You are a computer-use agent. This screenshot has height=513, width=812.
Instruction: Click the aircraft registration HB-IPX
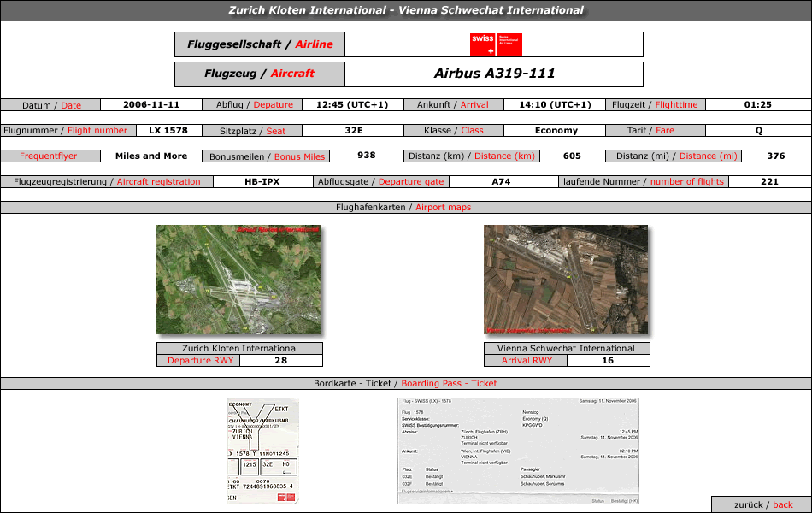pos(262,182)
